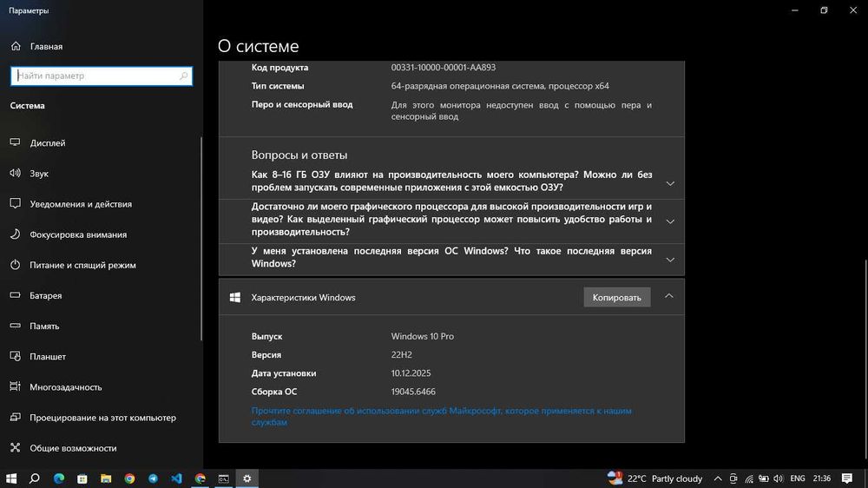
Task: Open Дисплей settings section
Action: pyautogui.click(x=102, y=143)
